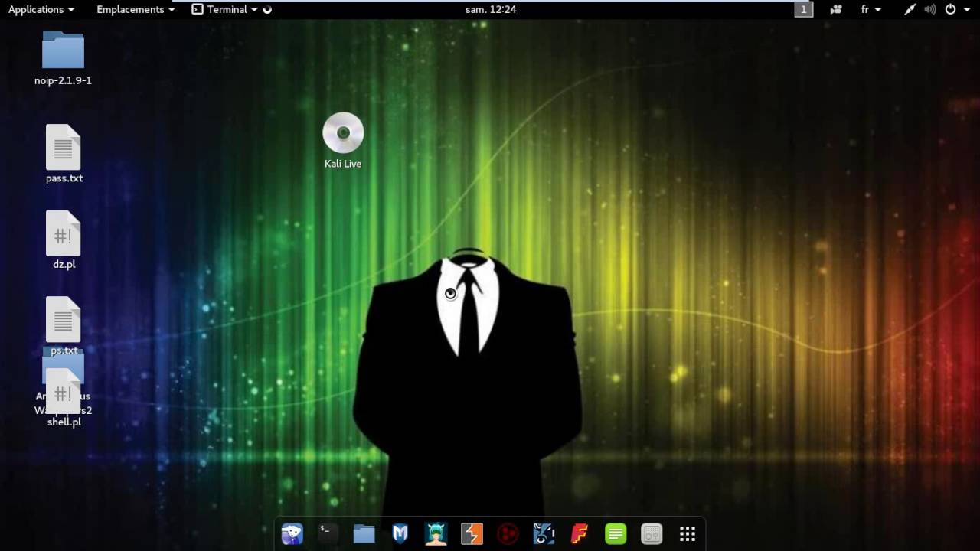Click the workspace 1 indicator
The width and height of the screenshot is (980, 551).
[x=803, y=9]
